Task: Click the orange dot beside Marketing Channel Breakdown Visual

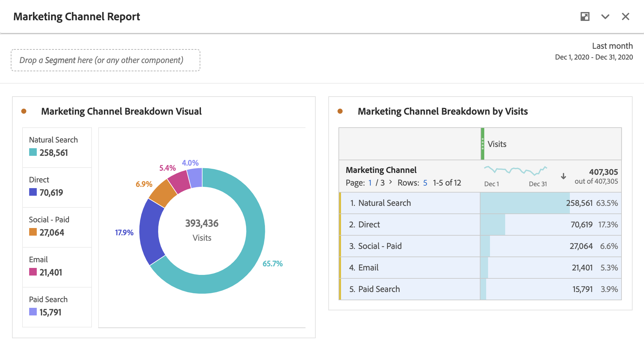Action: pos(24,111)
